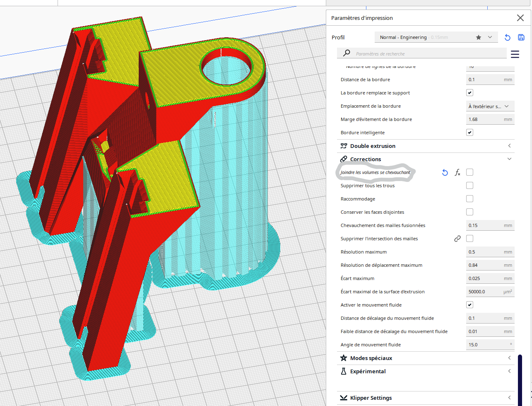Click the search magnifier icon

[347, 53]
